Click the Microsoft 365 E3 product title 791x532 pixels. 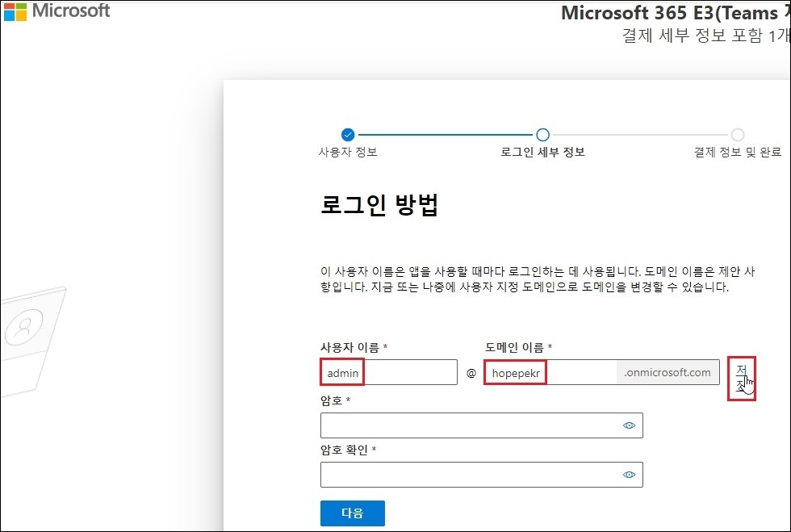click(676, 13)
